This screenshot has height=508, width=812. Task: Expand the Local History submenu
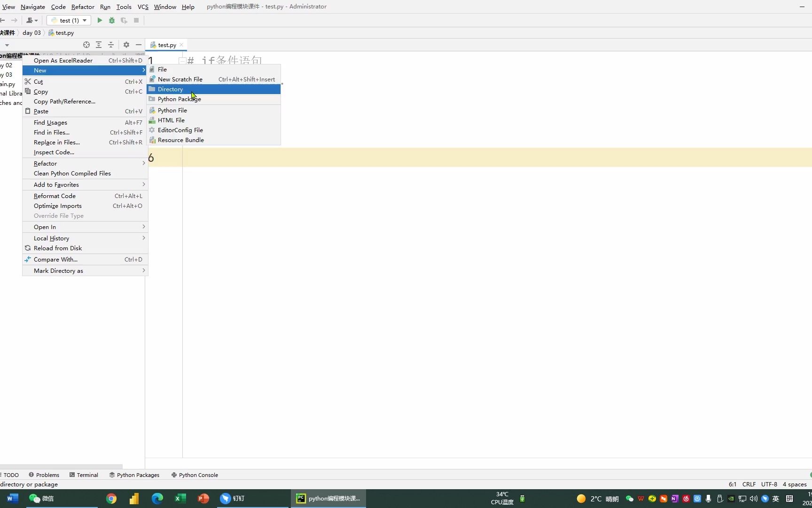point(85,238)
